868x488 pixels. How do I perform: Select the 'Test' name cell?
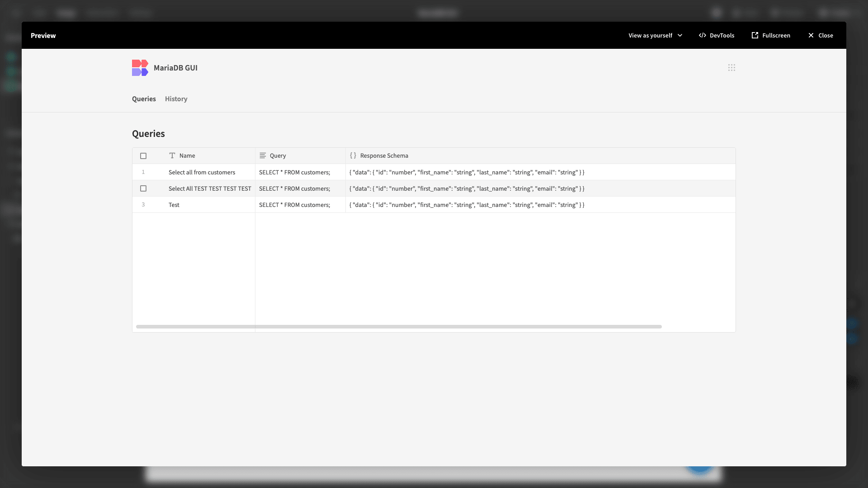tap(210, 205)
